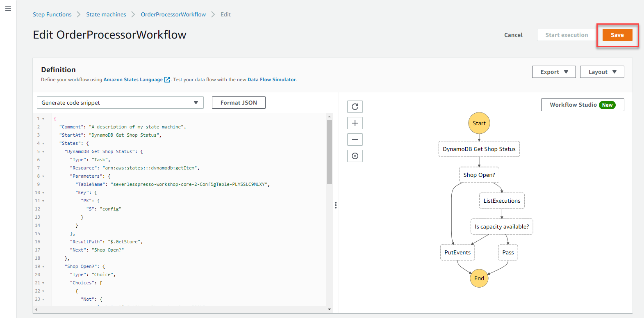Place cursor on the "StartAt" line
The height and width of the screenshot is (318, 644).
110,135
